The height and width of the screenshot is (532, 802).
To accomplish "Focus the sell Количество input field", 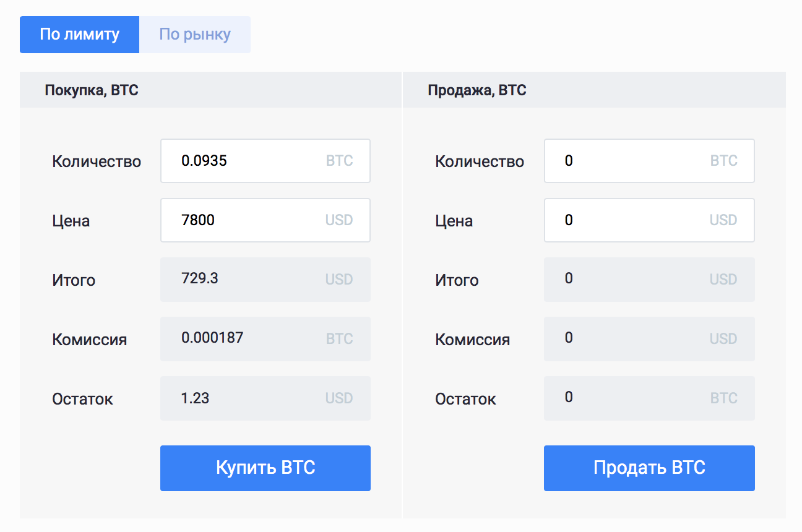I will click(631, 161).
